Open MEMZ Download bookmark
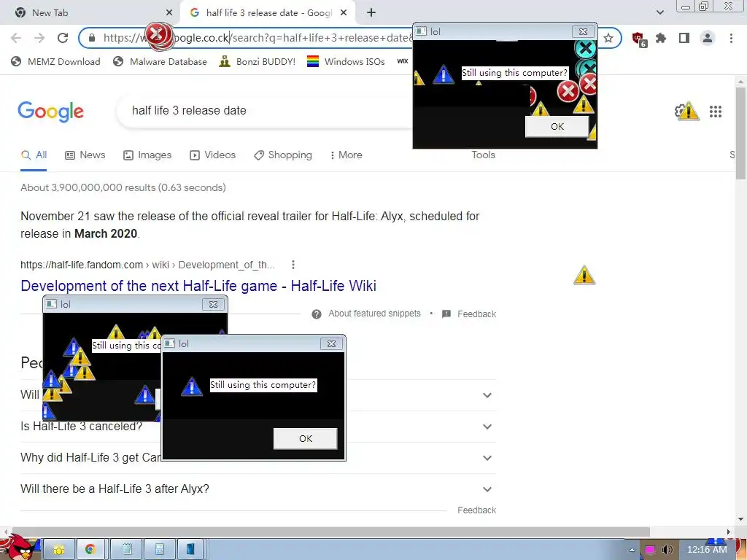This screenshot has height=560, width=747. (x=55, y=61)
